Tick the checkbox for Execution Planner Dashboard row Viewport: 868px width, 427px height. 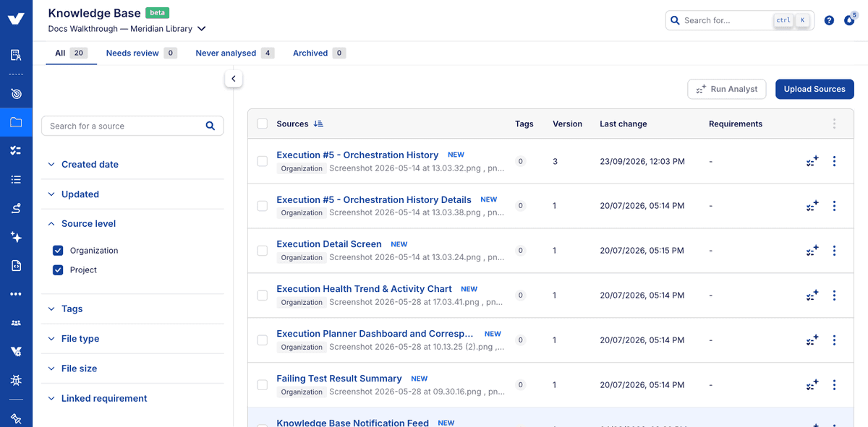[262, 340]
